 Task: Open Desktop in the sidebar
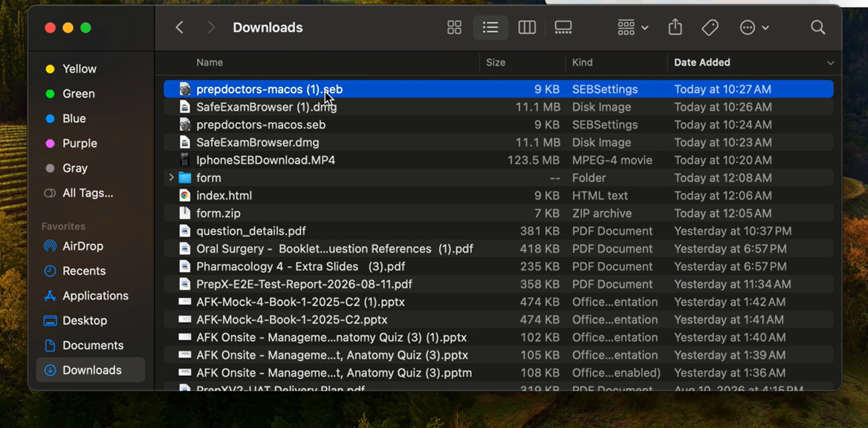(x=84, y=320)
